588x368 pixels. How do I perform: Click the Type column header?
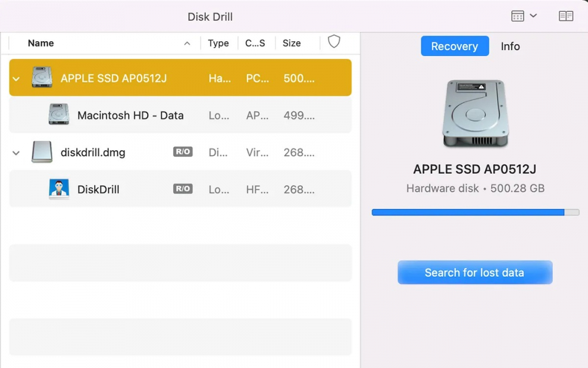(218, 42)
